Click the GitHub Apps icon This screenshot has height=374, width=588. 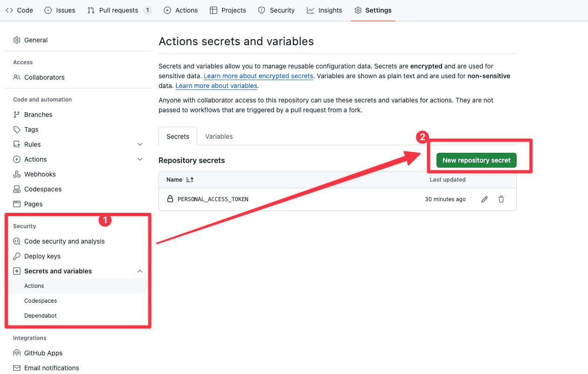(x=17, y=353)
